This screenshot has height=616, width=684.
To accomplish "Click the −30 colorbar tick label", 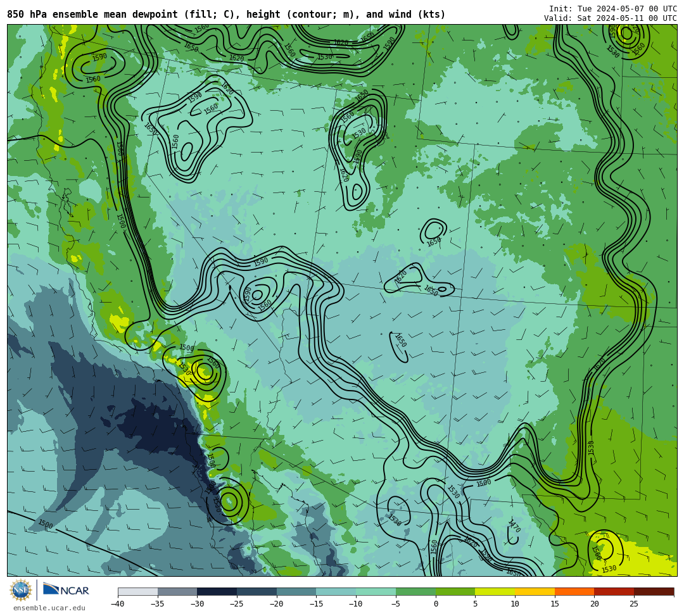I will (197, 604).
